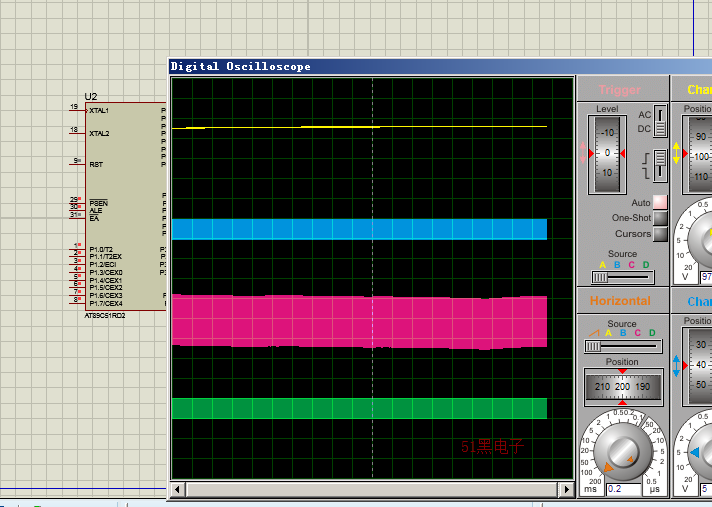
Task: Click the small orange fine pointer on timebase knob
Action: (x=631, y=460)
